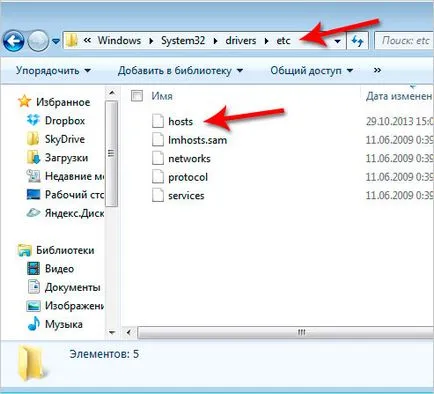Open the Видео library

(59, 269)
